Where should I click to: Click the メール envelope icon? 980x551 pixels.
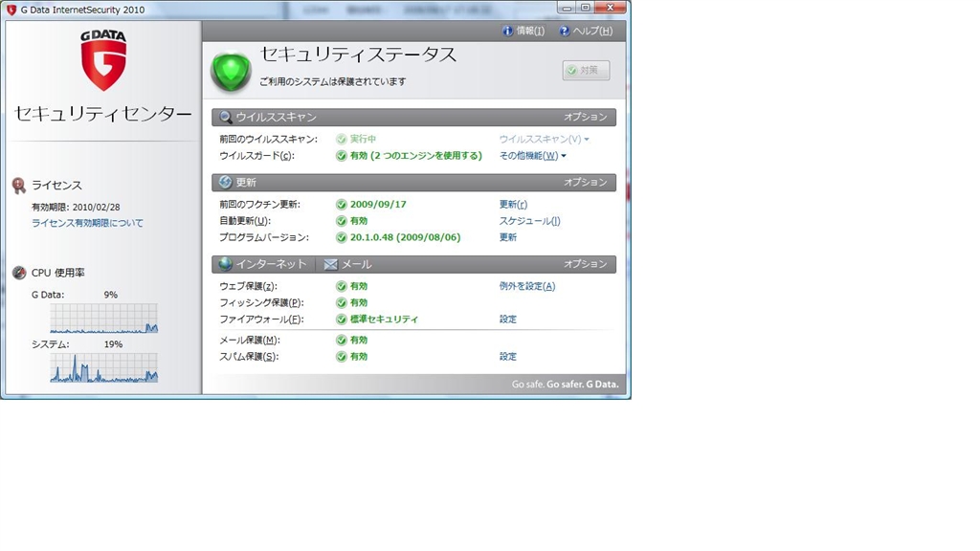[x=330, y=264]
